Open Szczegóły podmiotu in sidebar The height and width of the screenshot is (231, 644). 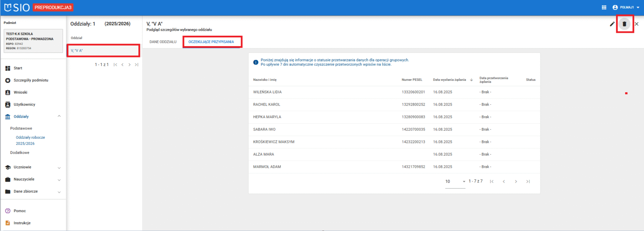click(31, 80)
